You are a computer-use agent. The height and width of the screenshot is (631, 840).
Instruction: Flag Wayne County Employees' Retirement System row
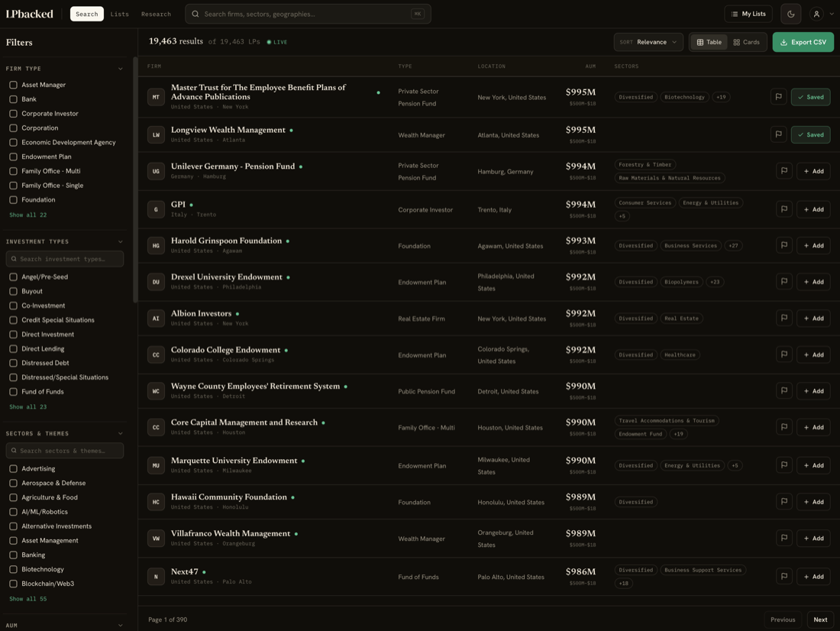[x=783, y=391]
